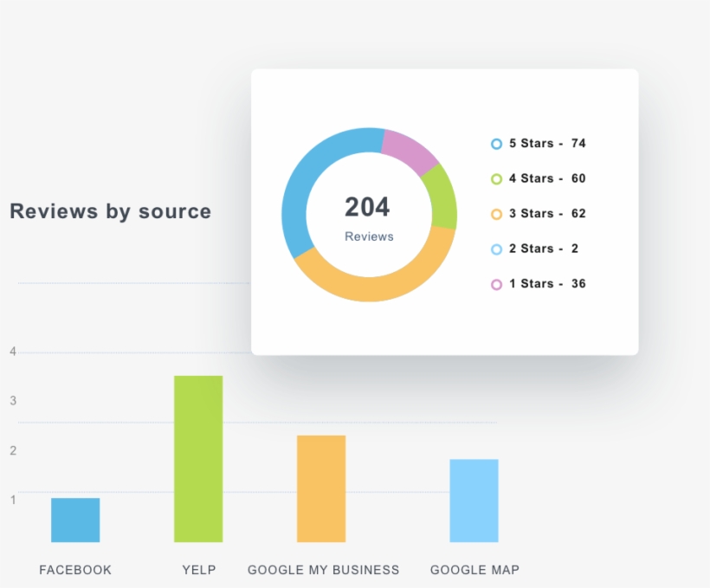Click the pink 1 Stars legend marker
The height and width of the screenshot is (588, 710).
point(495,284)
